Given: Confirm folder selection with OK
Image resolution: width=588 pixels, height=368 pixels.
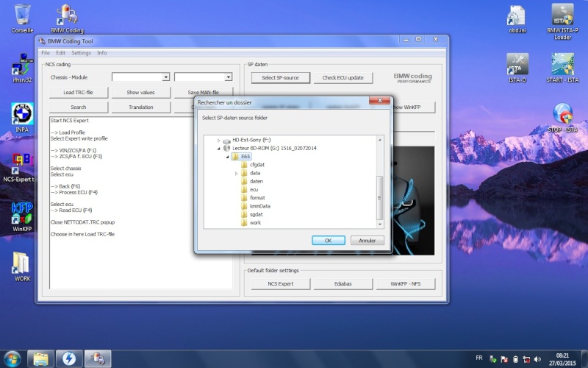Looking at the screenshot, I should click(x=328, y=241).
